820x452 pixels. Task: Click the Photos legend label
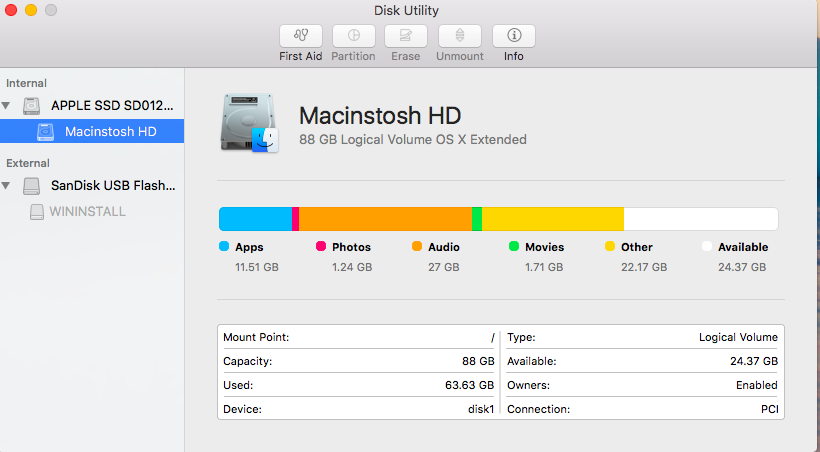point(351,247)
